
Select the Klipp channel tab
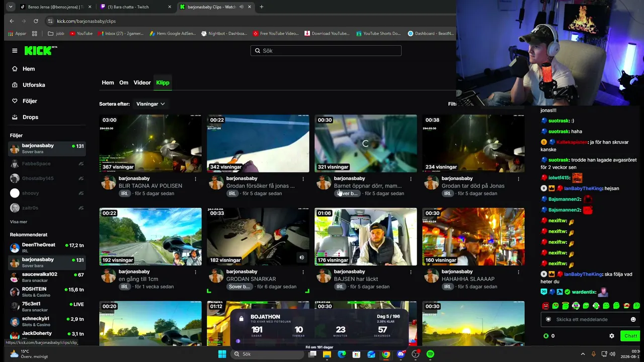[x=163, y=82]
